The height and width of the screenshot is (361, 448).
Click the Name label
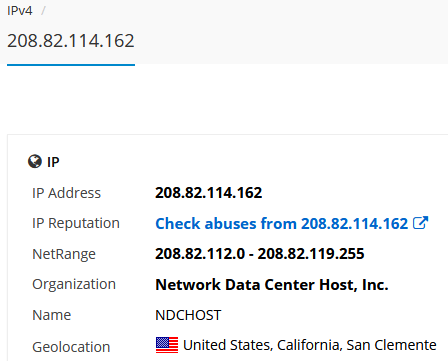pyautogui.click(x=52, y=315)
